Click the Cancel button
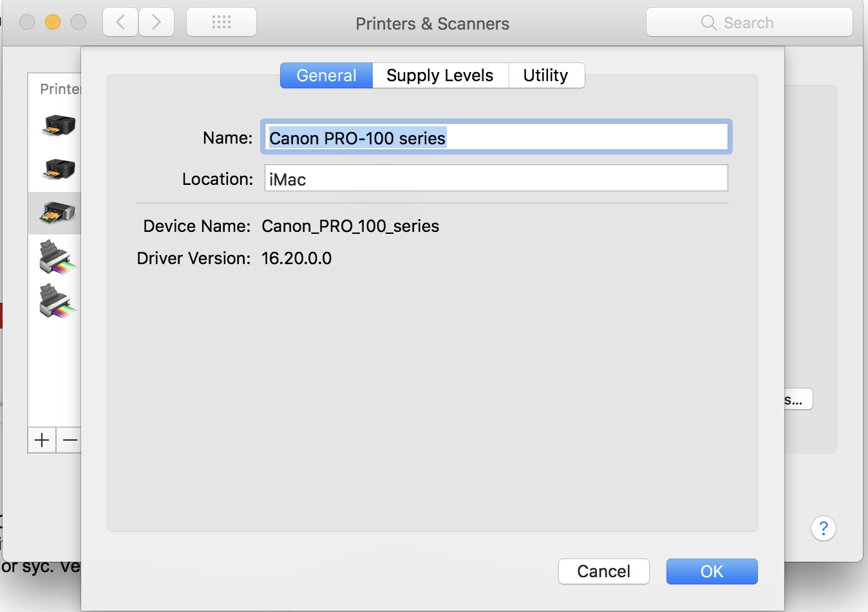The width and height of the screenshot is (868, 612). pos(603,571)
